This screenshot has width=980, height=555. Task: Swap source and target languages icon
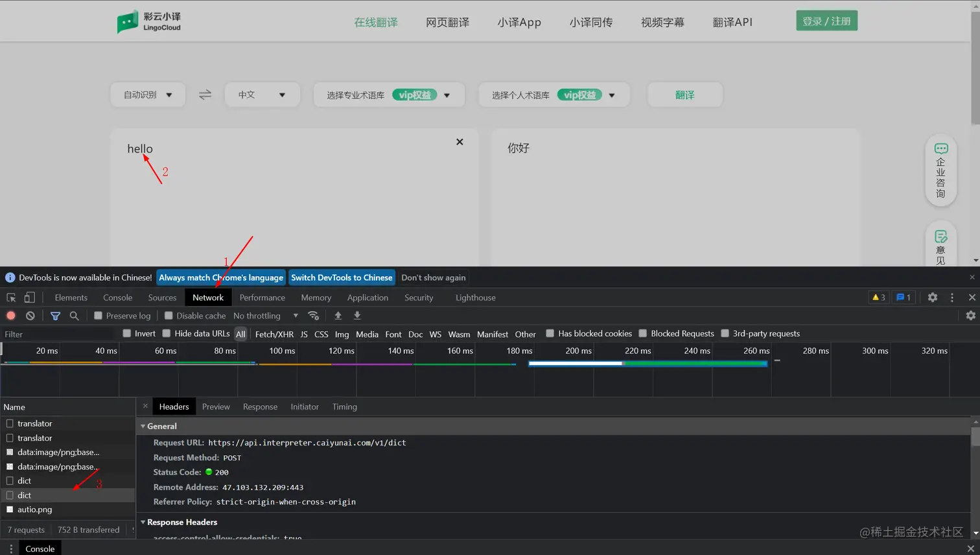(205, 95)
